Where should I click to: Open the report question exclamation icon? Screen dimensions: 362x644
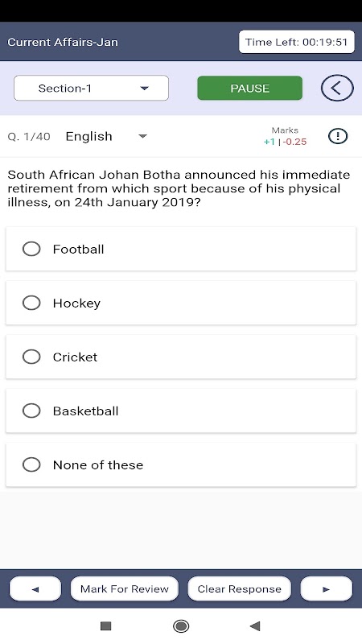pos(338,136)
